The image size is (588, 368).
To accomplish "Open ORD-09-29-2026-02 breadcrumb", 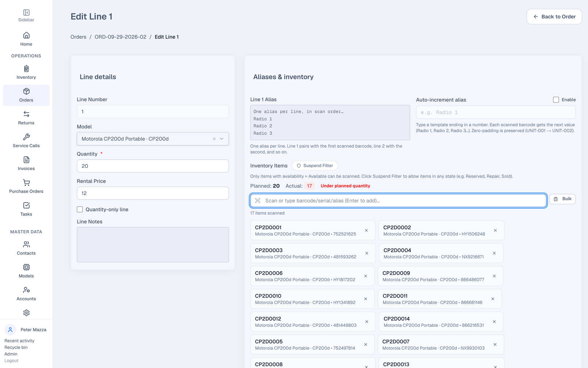I will tap(121, 37).
